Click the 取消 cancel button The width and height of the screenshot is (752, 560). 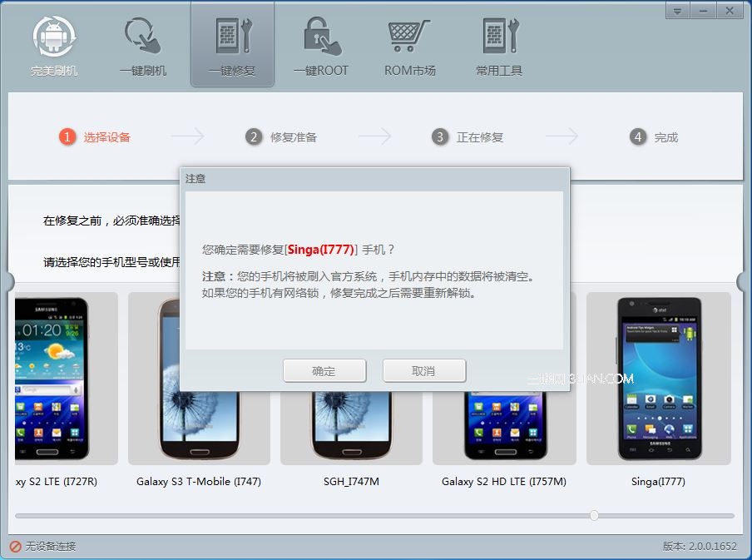(x=424, y=371)
